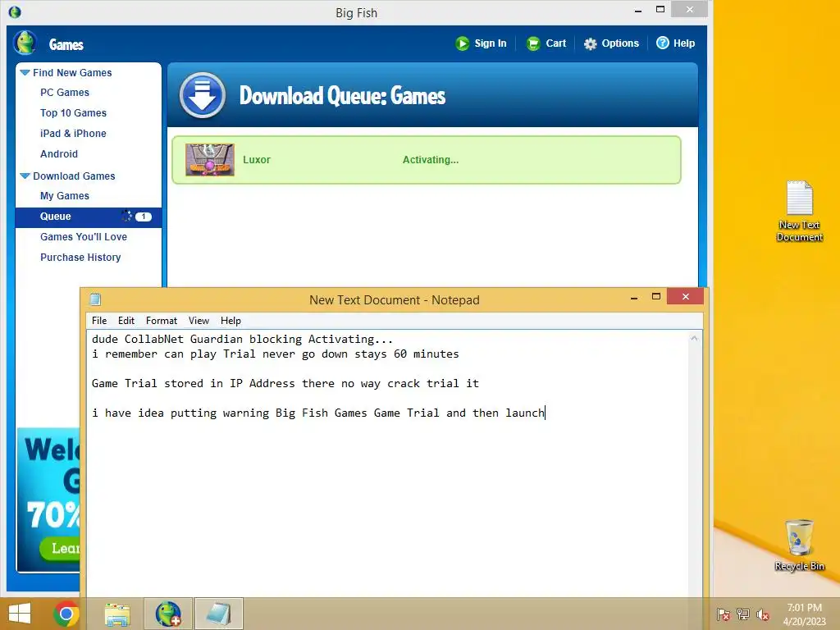
Task: Click the Activating... status text
Action: pos(430,160)
